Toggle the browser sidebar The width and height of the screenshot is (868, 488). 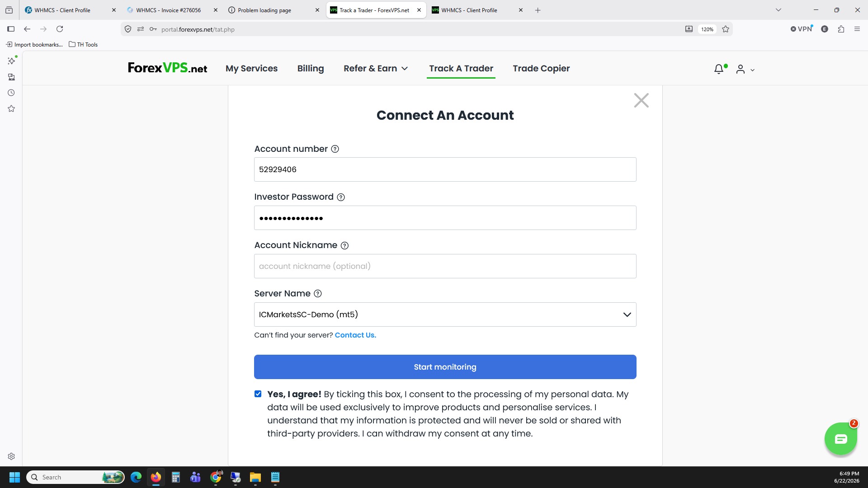click(x=11, y=29)
